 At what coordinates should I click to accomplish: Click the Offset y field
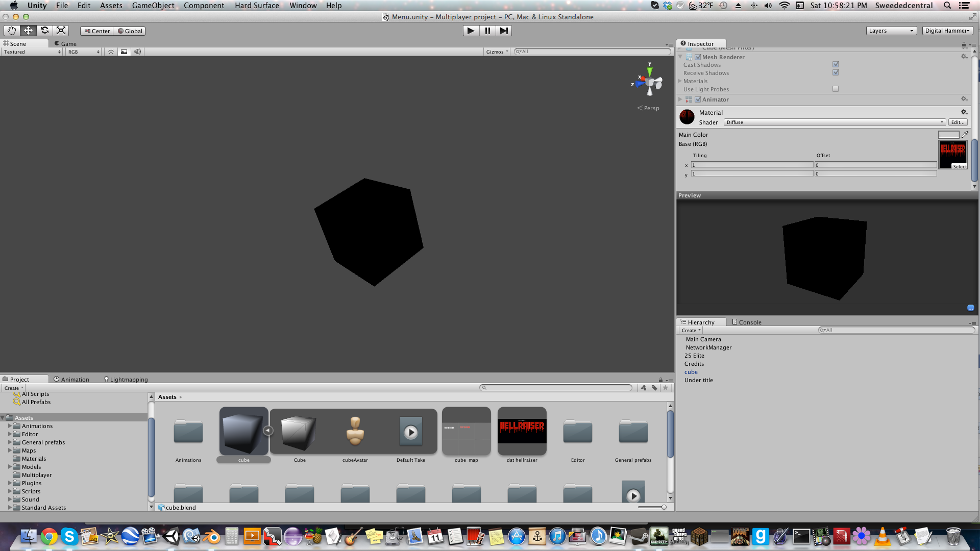[875, 173]
